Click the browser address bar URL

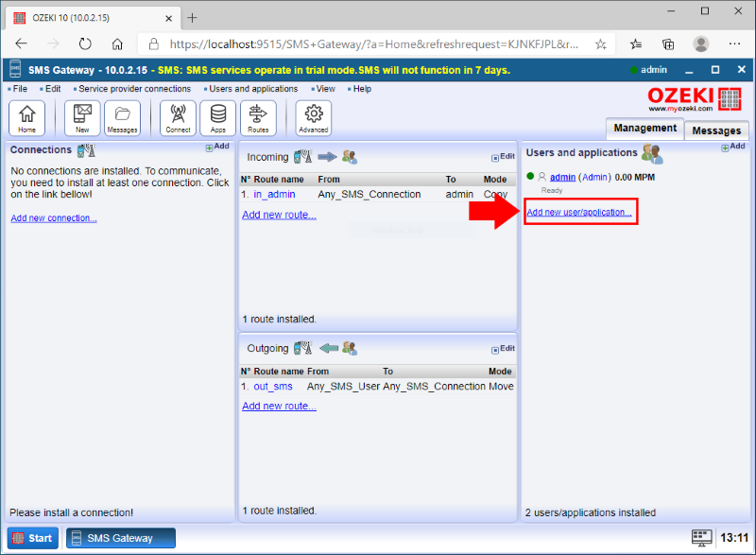point(374,44)
